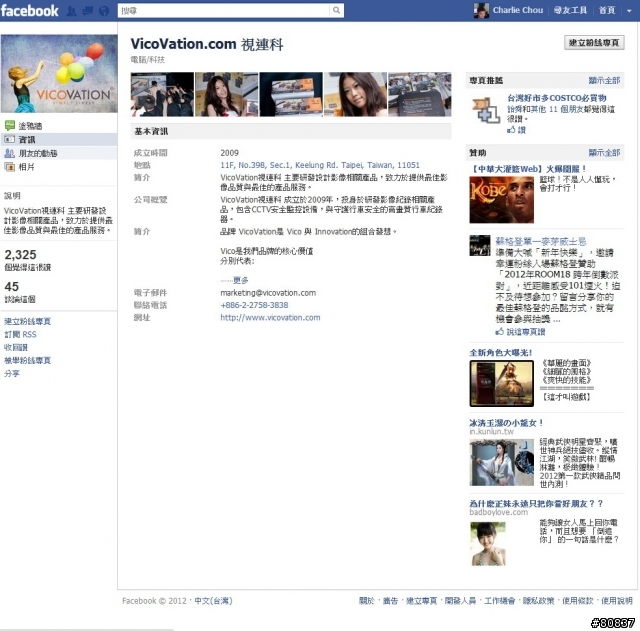The height and width of the screenshot is (631, 640).
Task: Expand description with the 更多 link
Action: coord(240,280)
